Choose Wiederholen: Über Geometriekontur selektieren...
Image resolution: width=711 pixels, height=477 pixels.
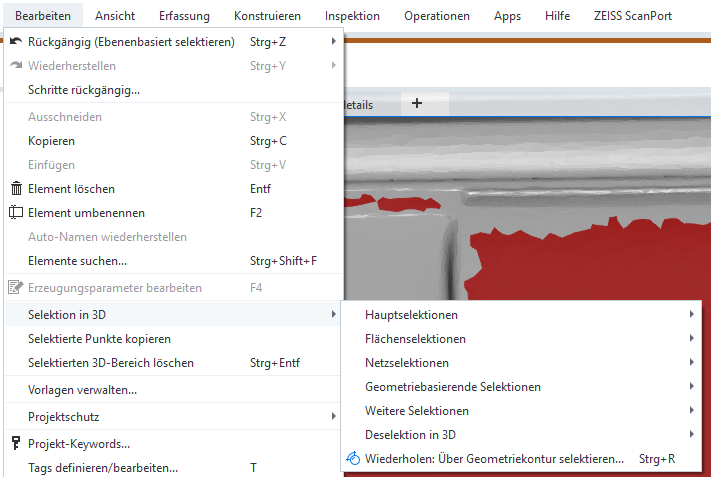click(521, 459)
